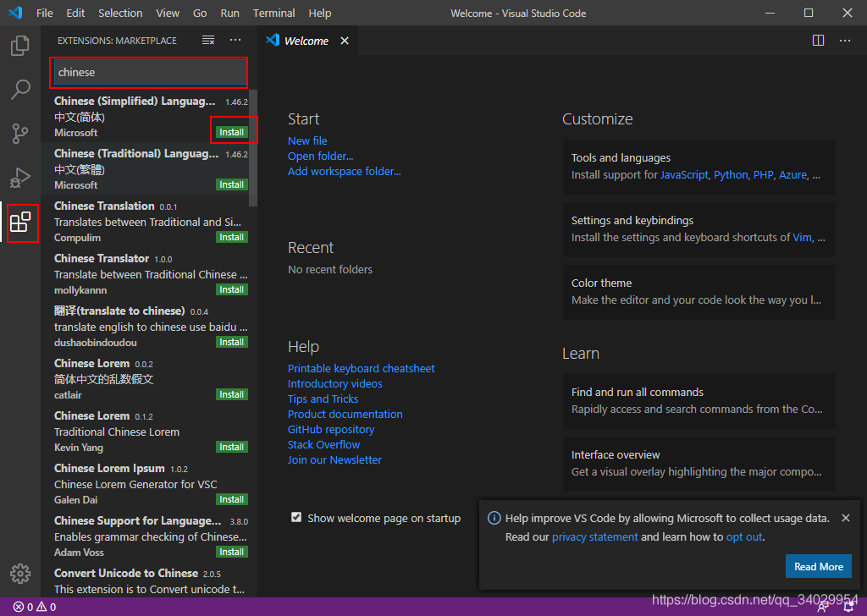Open the Color theme card
The width and height of the screenshot is (867, 616).
point(699,292)
